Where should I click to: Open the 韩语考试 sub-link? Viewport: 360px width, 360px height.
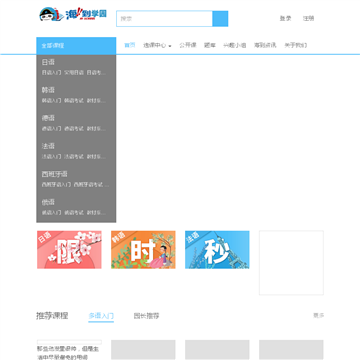(x=74, y=100)
